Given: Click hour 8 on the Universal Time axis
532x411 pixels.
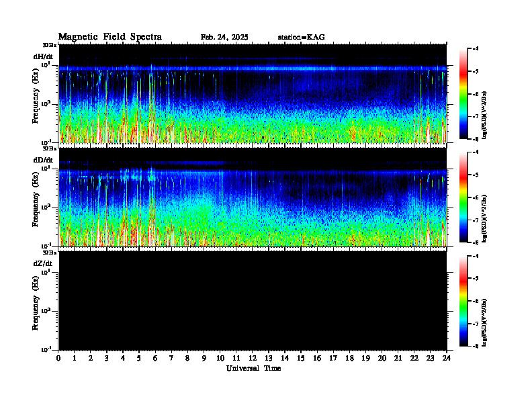Looking at the screenshot, I should tap(187, 359).
